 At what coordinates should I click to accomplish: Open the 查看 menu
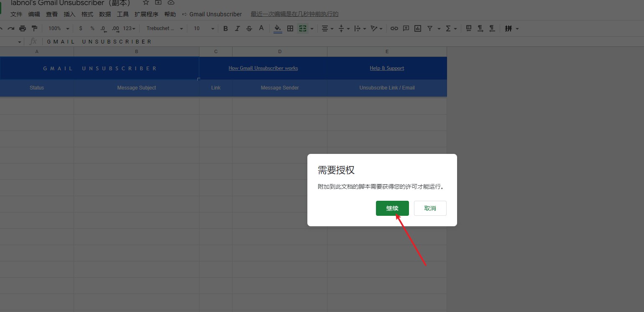pyautogui.click(x=52, y=14)
